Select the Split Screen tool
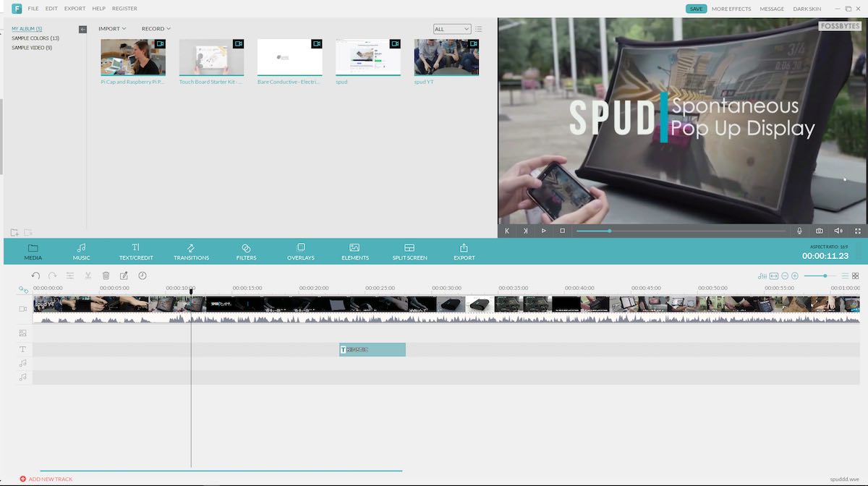 409,252
